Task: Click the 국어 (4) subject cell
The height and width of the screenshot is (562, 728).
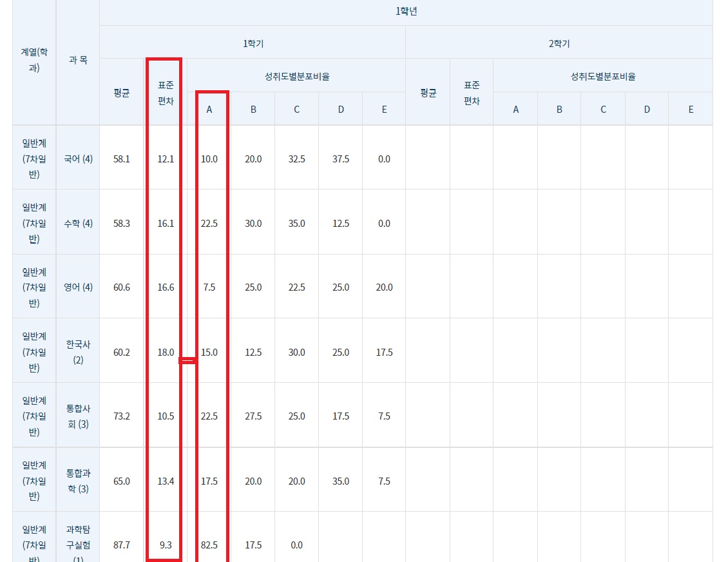Action: click(x=77, y=159)
